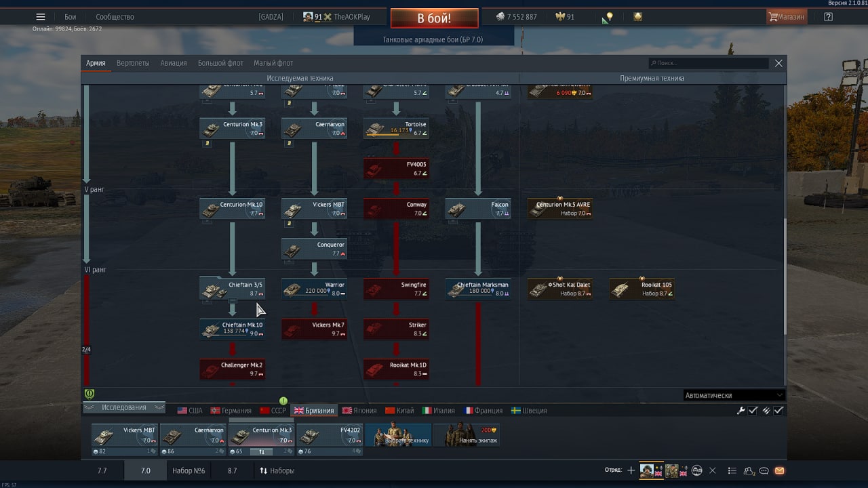Select the Falcon vehicle in tree

(x=478, y=209)
